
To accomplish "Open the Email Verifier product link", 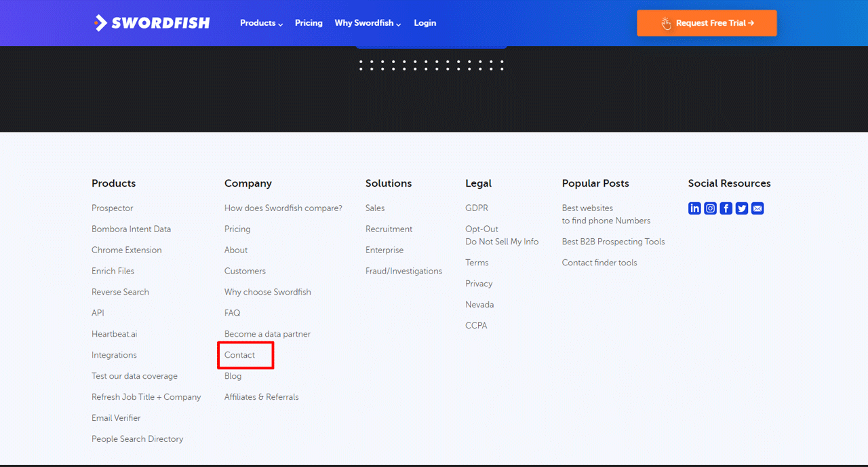I will click(116, 418).
